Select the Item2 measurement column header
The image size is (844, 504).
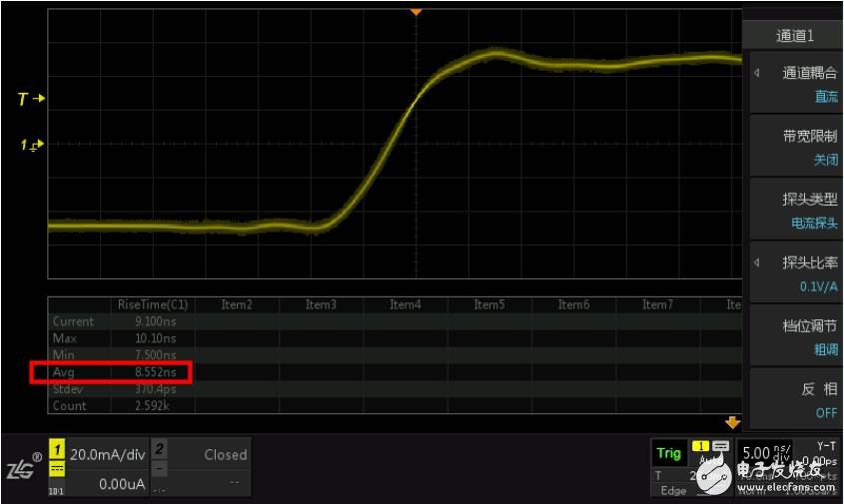pos(237,304)
